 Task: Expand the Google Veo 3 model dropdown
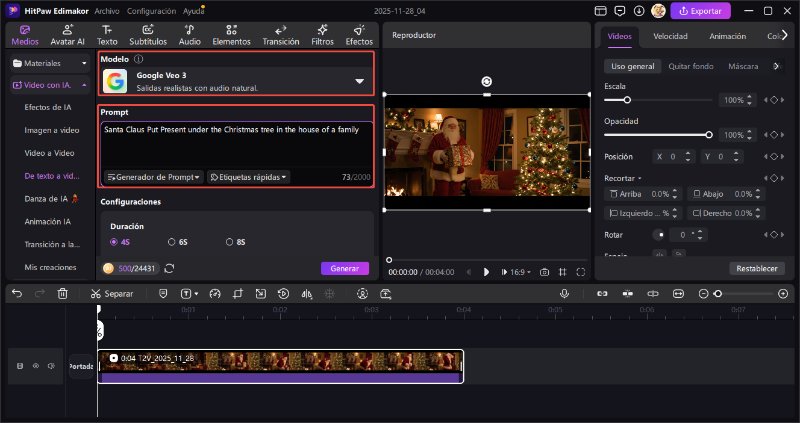(359, 81)
